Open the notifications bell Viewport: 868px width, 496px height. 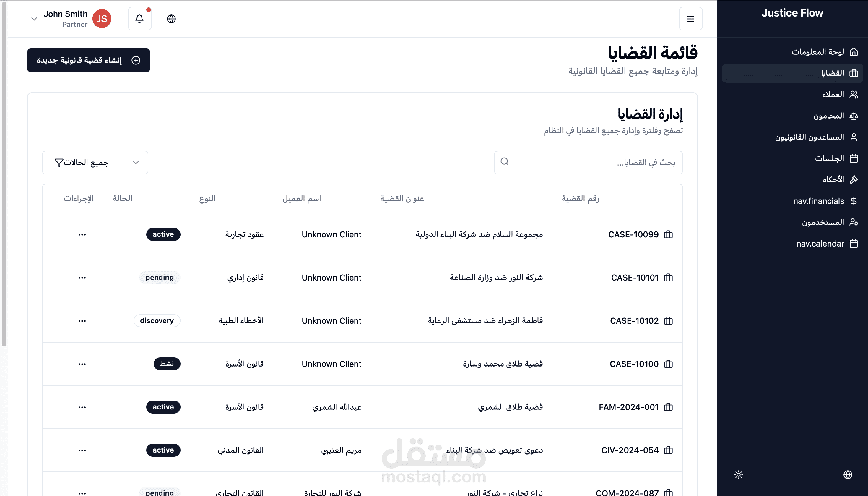[x=139, y=19]
